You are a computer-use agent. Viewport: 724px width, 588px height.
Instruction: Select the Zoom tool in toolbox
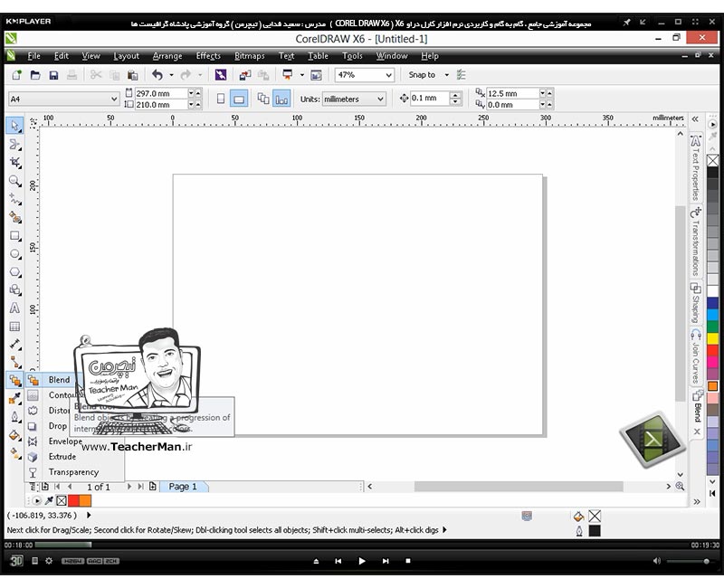pyautogui.click(x=14, y=180)
